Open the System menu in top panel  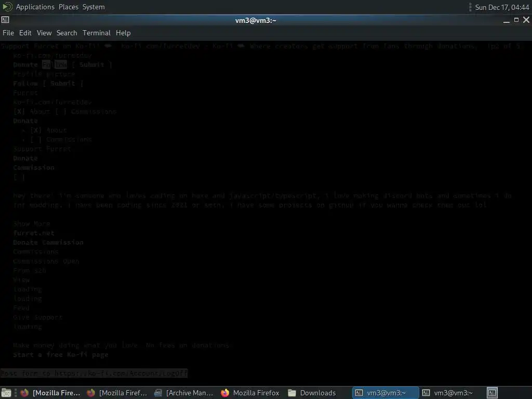[x=94, y=7]
